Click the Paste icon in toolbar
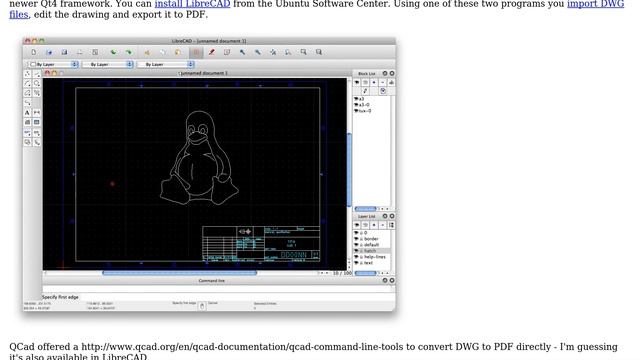 pyautogui.click(x=178, y=52)
